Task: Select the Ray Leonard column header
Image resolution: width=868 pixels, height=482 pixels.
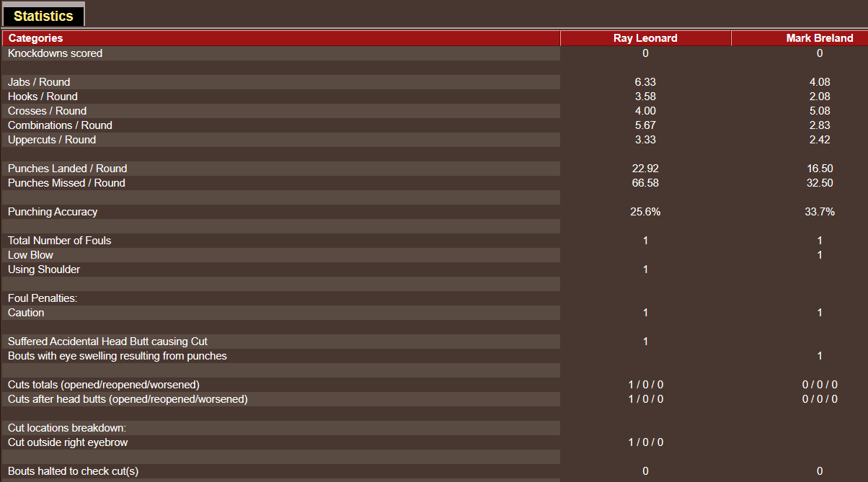Action: (645, 38)
